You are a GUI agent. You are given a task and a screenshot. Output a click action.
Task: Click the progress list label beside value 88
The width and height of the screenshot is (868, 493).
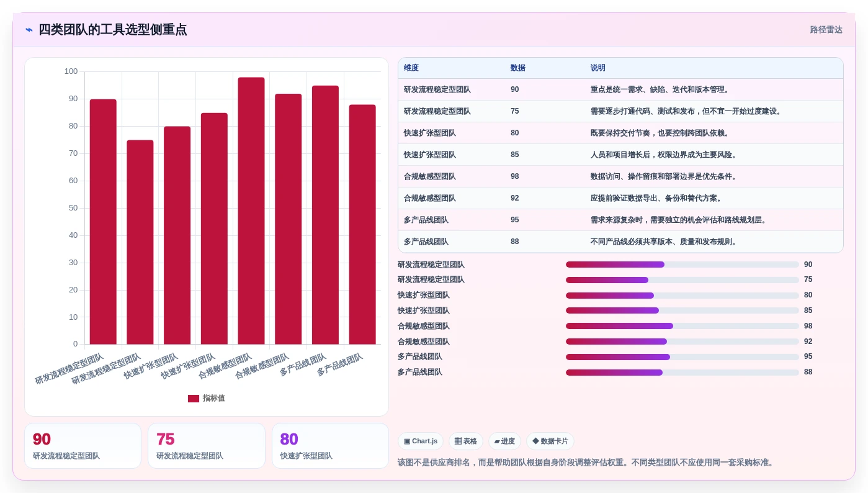420,372
